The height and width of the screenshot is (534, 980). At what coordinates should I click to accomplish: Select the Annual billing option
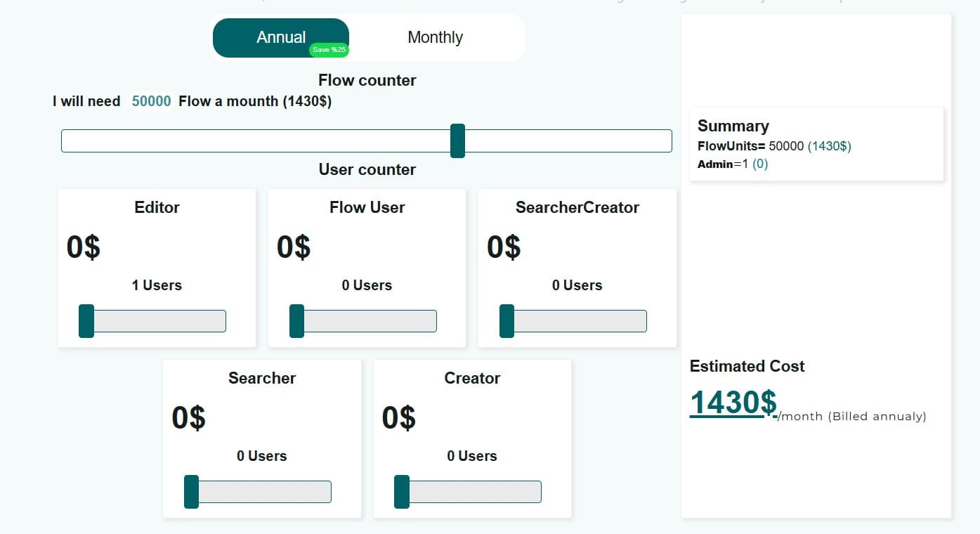[x=280, y=37]
